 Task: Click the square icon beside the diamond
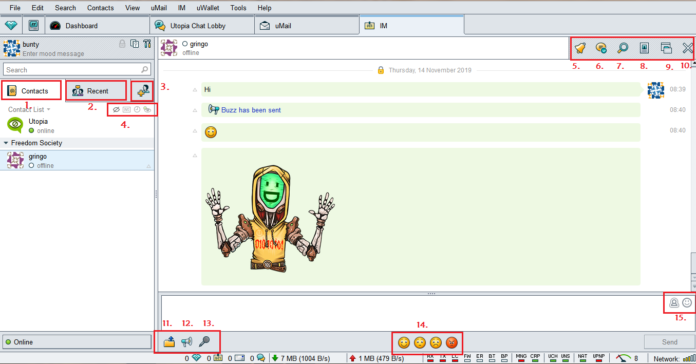[x=34, y=26]
